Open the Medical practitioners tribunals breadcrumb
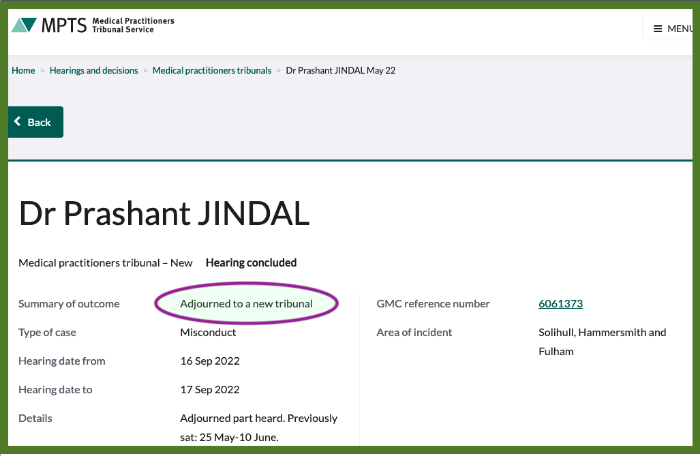This screenshot has height=456, width=700. pyautogui.click(x=212, y=71)
